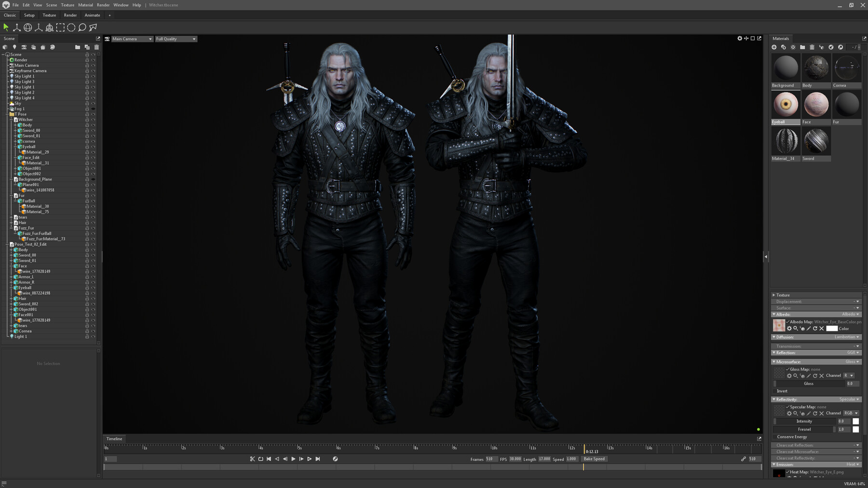Screen dimensions: 868x488
Task: Select the translate gizmo tool
Action: [x=17, y=27]
